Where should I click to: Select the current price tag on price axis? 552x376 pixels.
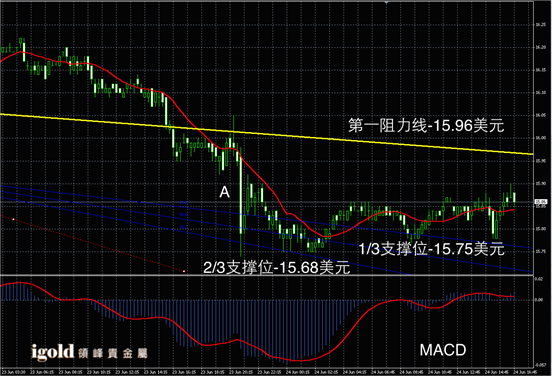540,202
